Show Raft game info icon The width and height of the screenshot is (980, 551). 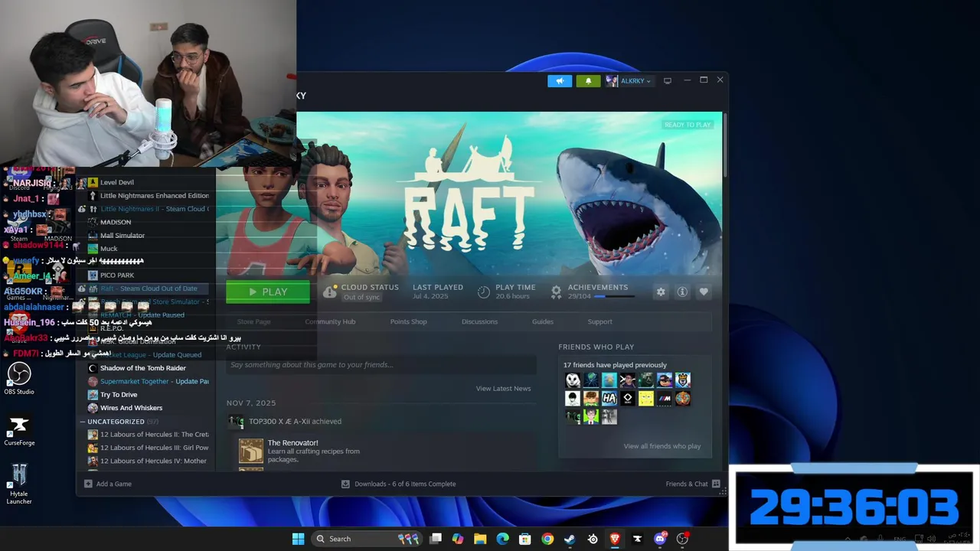tap(682, 292)
